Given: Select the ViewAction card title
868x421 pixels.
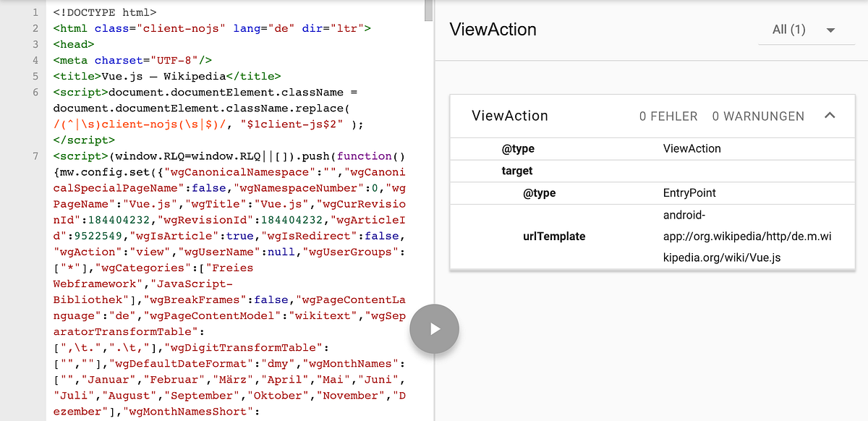Looking at the screenshot, I should [509, 115].
